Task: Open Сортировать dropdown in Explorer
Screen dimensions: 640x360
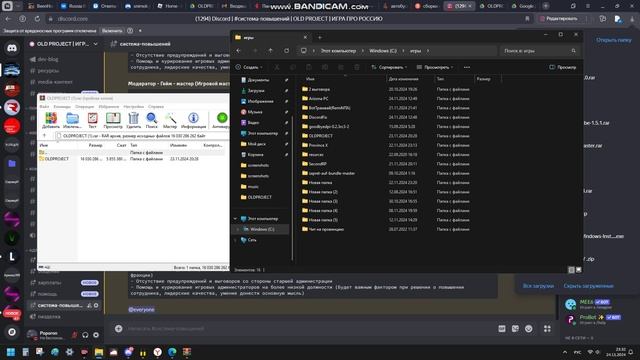Action: [389, 67]
